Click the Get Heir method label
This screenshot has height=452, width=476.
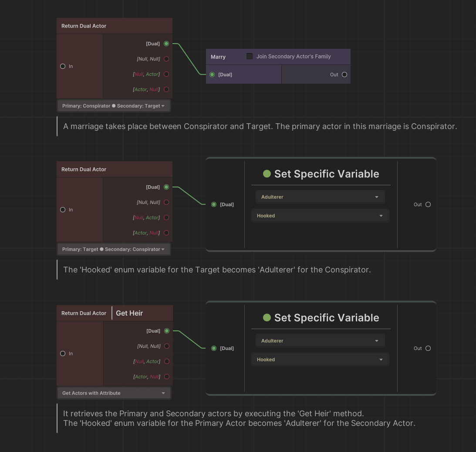(x=129, y=313)
